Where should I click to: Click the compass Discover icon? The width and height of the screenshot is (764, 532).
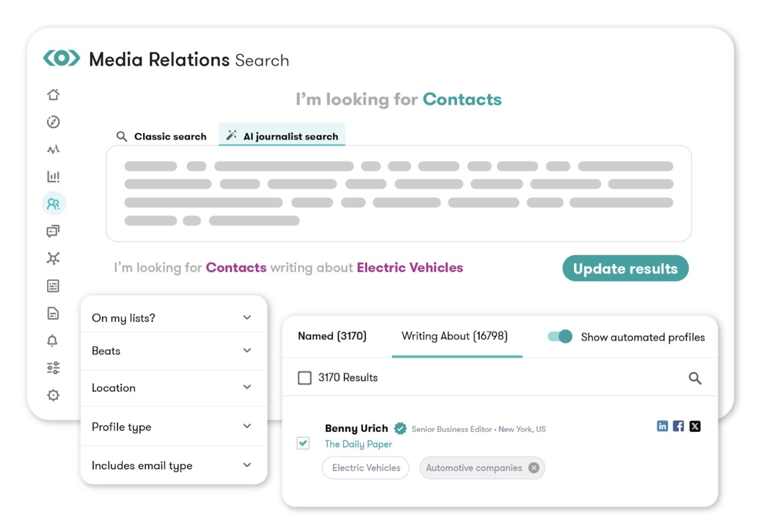pos(53,122)
